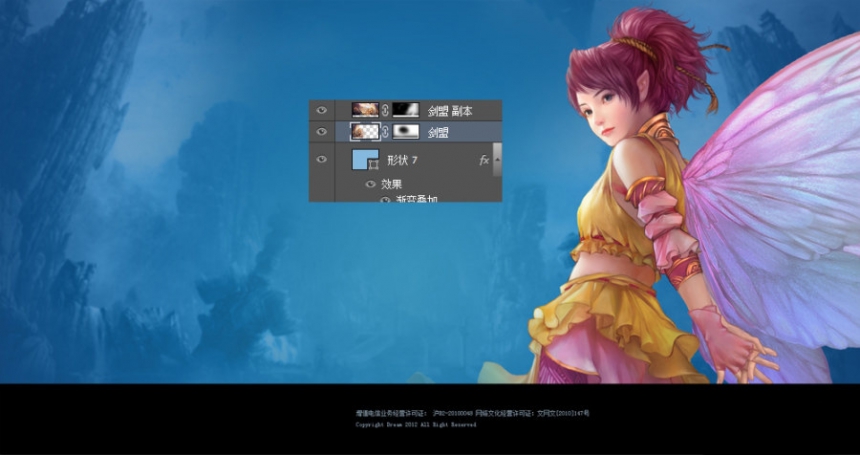860x455 pixels.
Task: Select the 剑盟 副本 layer mask thumbnail
Action: pos(406,110)
